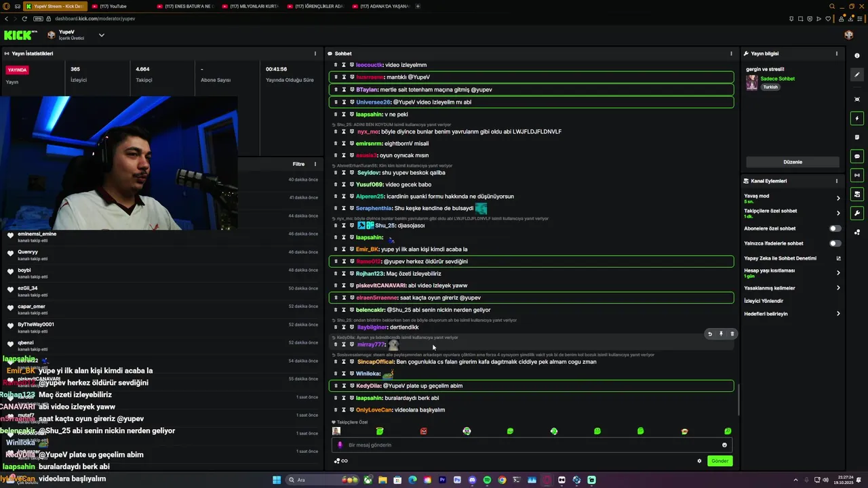Click username SincapOfficial in chat

pyautogui.click(x=375, y=361)
